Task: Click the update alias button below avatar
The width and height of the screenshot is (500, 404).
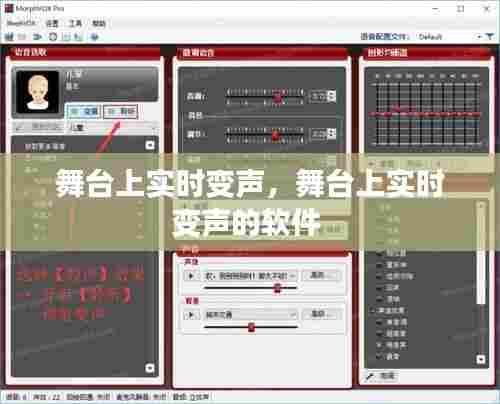Action: [39, 127]
